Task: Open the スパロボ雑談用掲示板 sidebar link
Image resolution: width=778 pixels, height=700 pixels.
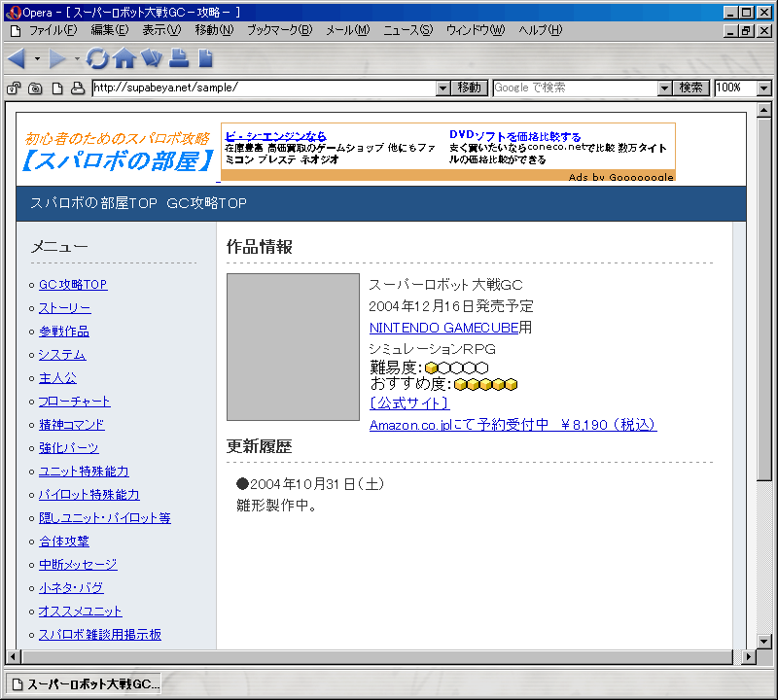Action: coord(100,635)
